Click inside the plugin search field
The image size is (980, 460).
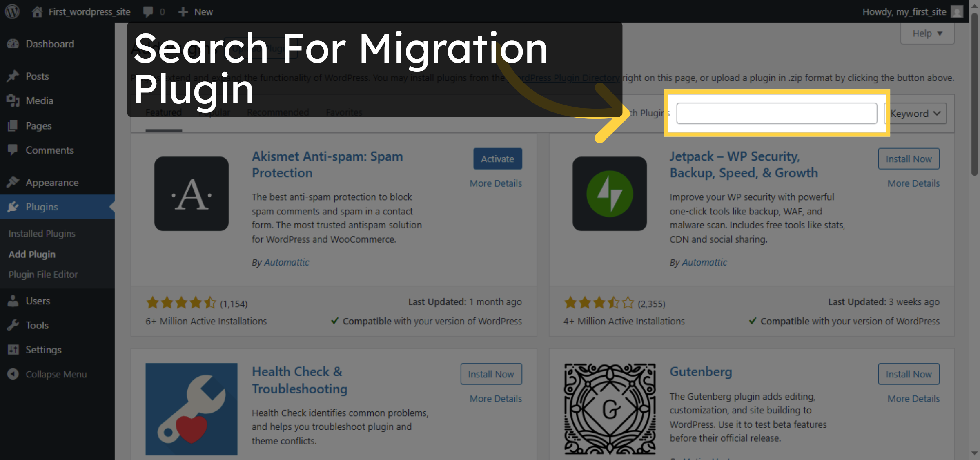tap(776, 113)
